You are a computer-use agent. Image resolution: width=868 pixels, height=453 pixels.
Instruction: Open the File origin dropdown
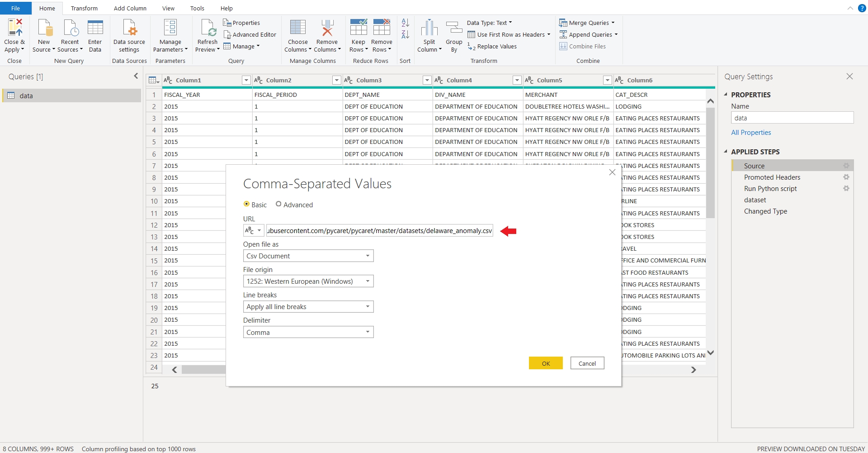pyautogui.click(x=308, y=281)
